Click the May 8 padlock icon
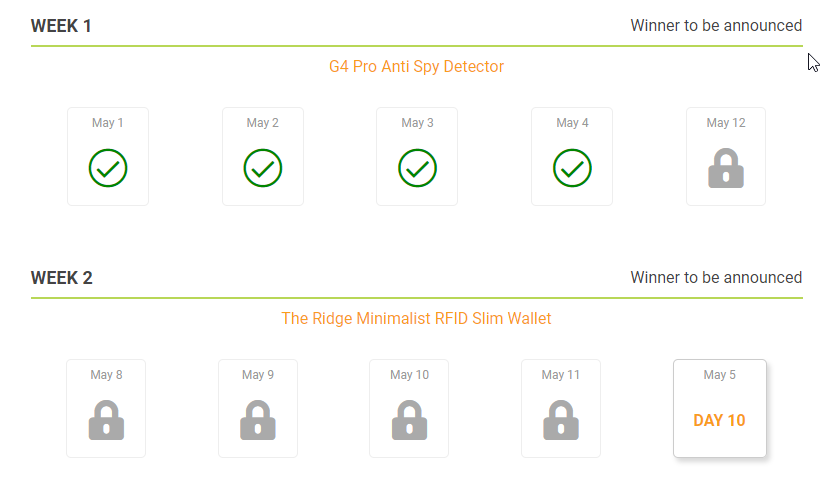The width and height of the screenshot is (822, 495). tap(106, 420)
